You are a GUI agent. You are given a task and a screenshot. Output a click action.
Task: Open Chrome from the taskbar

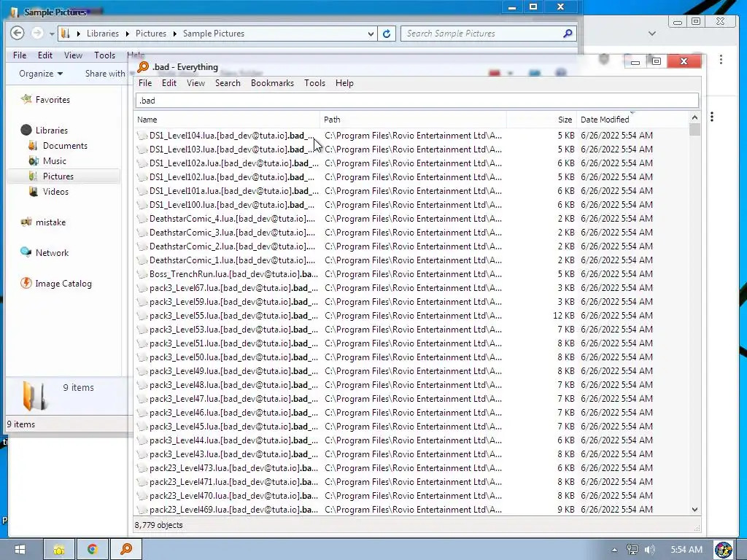93,550
